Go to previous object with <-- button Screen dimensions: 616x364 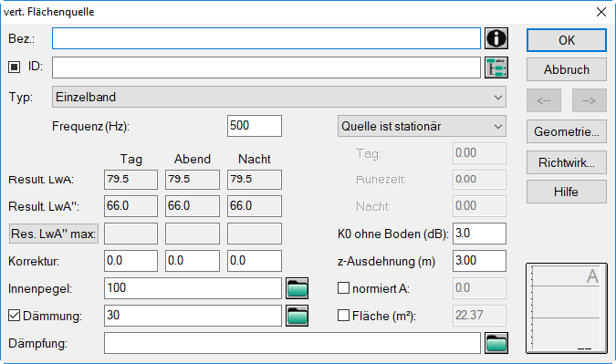coord(544,100)
